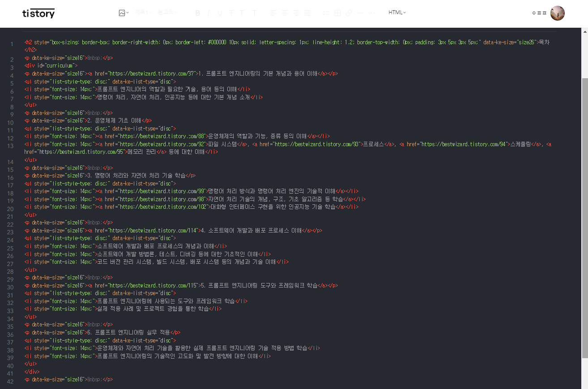Apply underline formatting

[x=219, y=13]
